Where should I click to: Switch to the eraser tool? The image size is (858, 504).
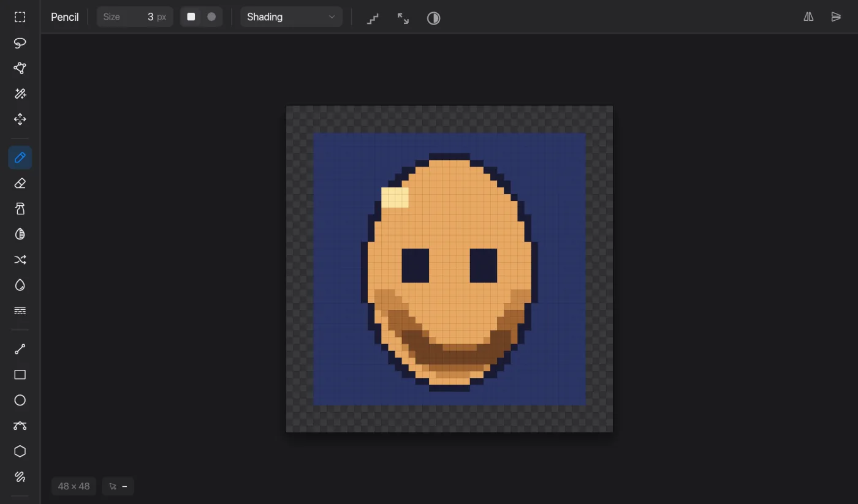pyautogui.click(x=20, y=183)
